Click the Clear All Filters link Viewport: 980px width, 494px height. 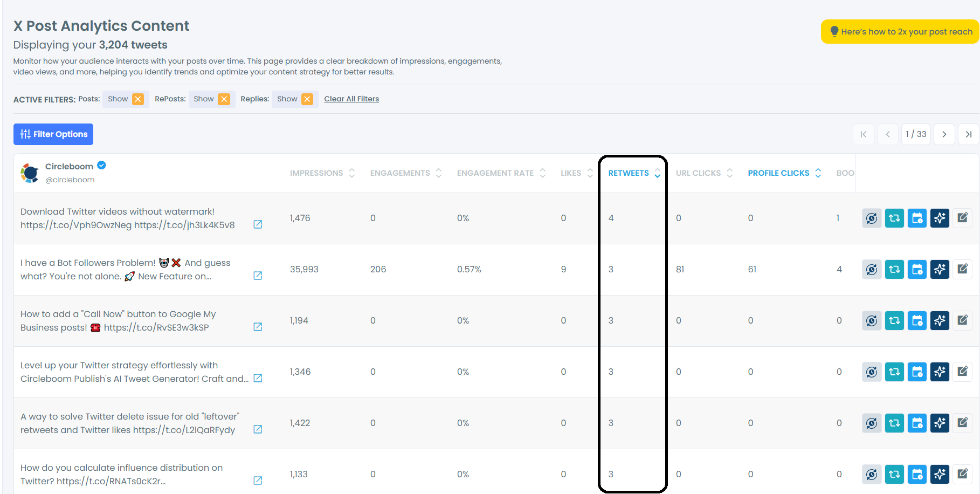click(351, 99)
